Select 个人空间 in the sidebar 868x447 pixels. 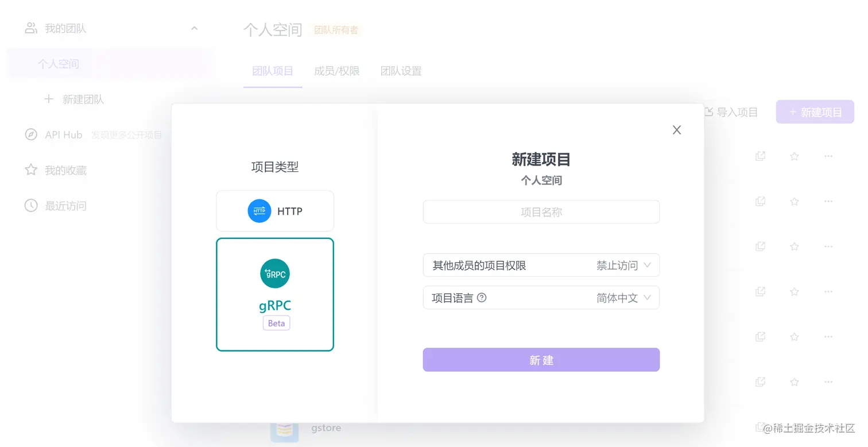[x=109, y=64]
